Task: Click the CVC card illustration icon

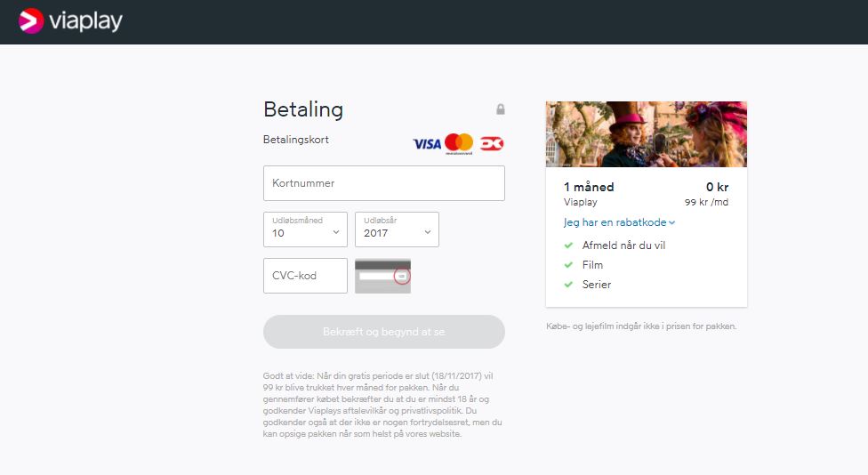Action: [382, 276]
